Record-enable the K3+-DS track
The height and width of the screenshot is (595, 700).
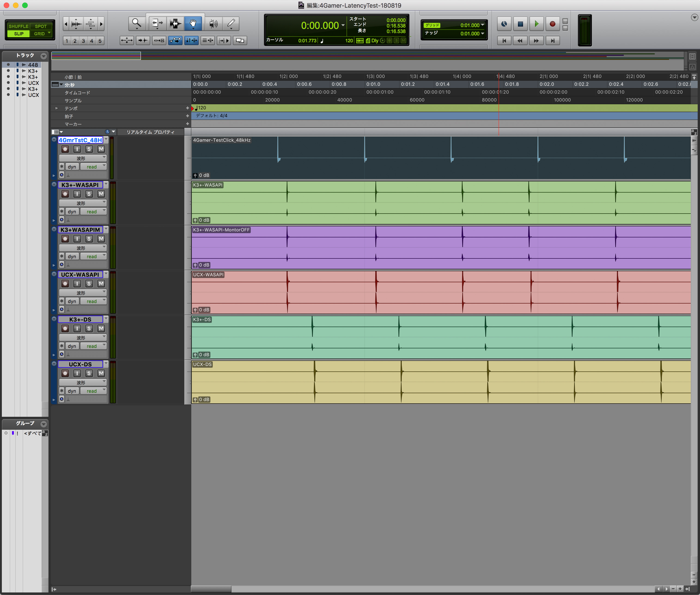[x=65, y=328]
